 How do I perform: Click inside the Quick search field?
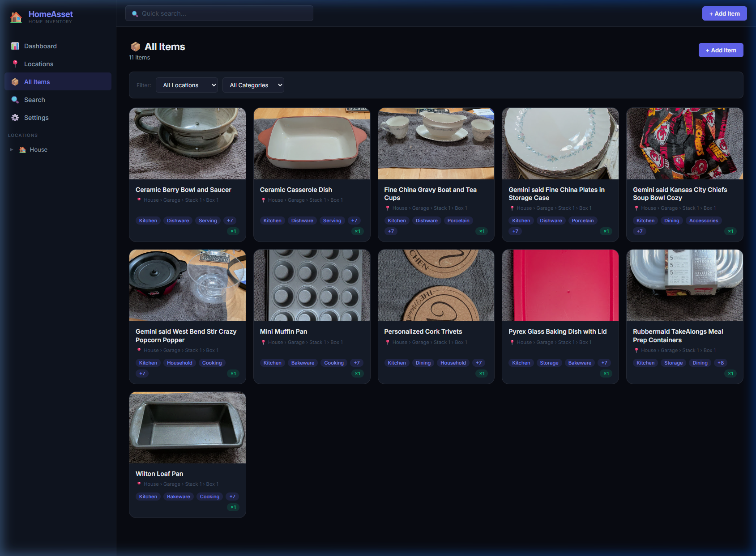click(x=219, y=13)
